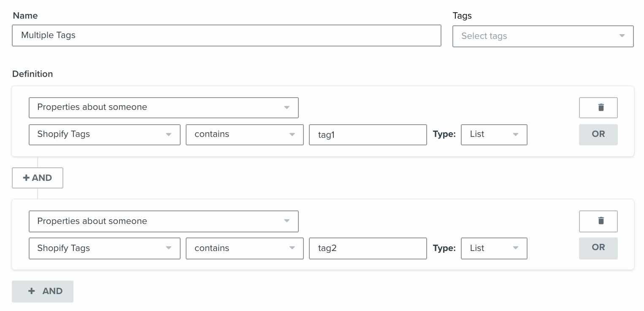Open the first contains operator dropdown

tap(244, 134)
